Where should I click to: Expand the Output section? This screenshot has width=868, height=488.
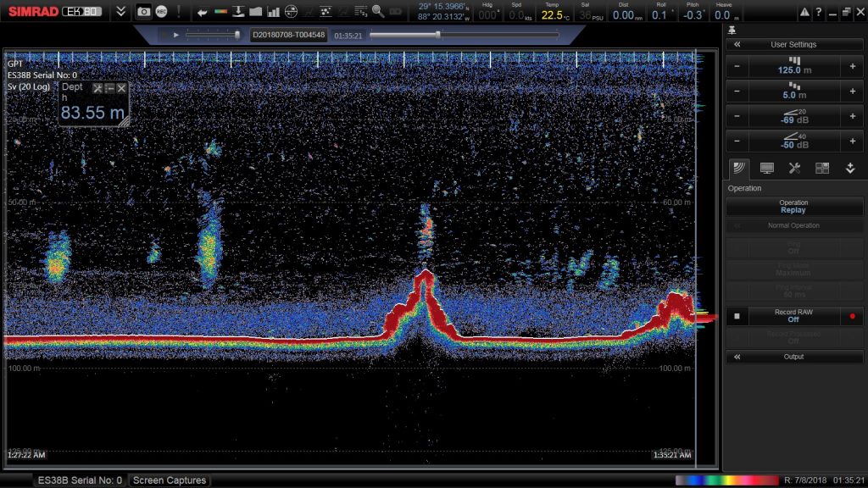pyautogui.click(x=794, y=357)
